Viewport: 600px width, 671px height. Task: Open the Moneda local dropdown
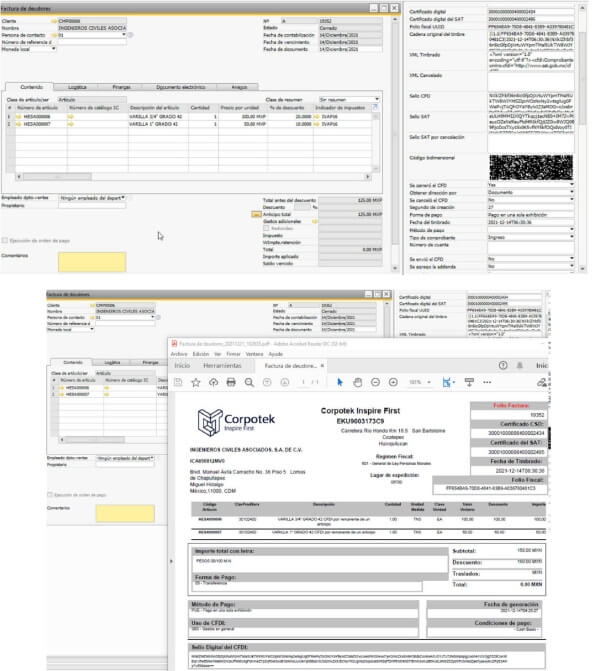(x=53, y=49)
